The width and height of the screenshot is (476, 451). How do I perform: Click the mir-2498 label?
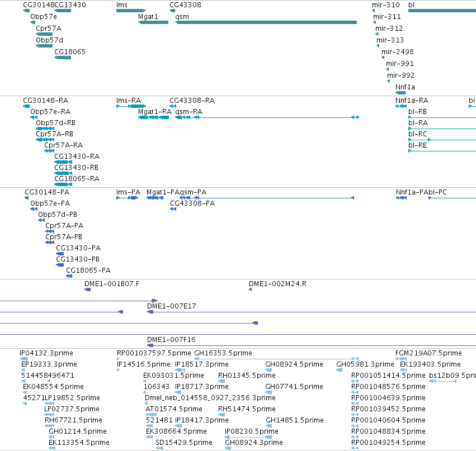[398, 52]
